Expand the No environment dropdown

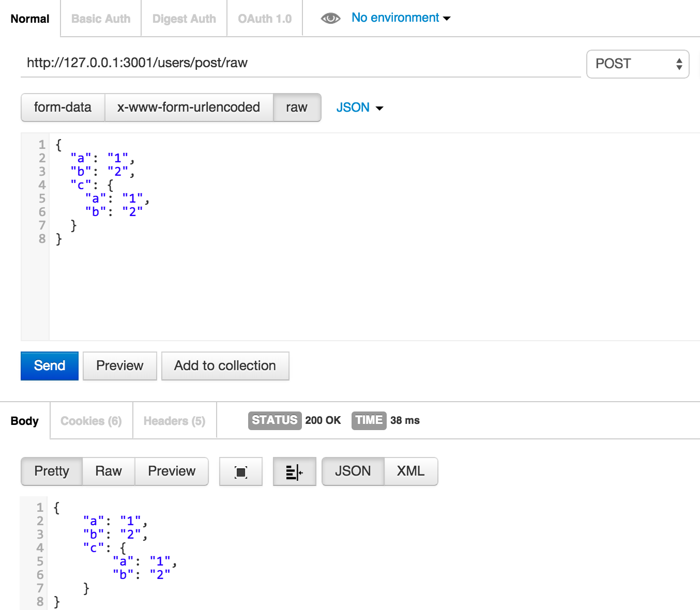(x=401, y=18)
